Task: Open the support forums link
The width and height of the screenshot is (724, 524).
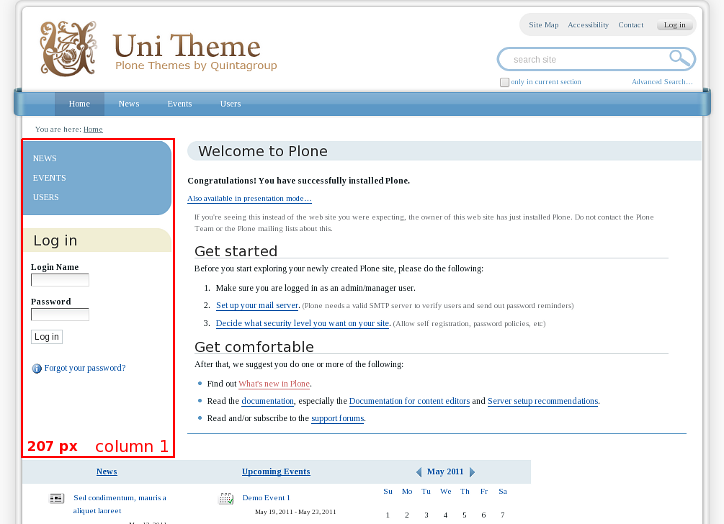Action: [x=338, y=418]
